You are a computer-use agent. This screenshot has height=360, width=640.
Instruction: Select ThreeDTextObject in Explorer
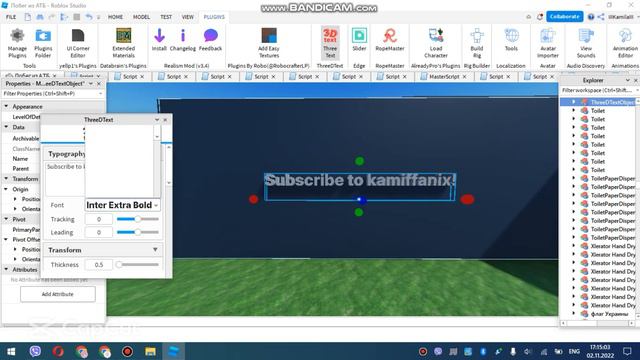[612, 102]
